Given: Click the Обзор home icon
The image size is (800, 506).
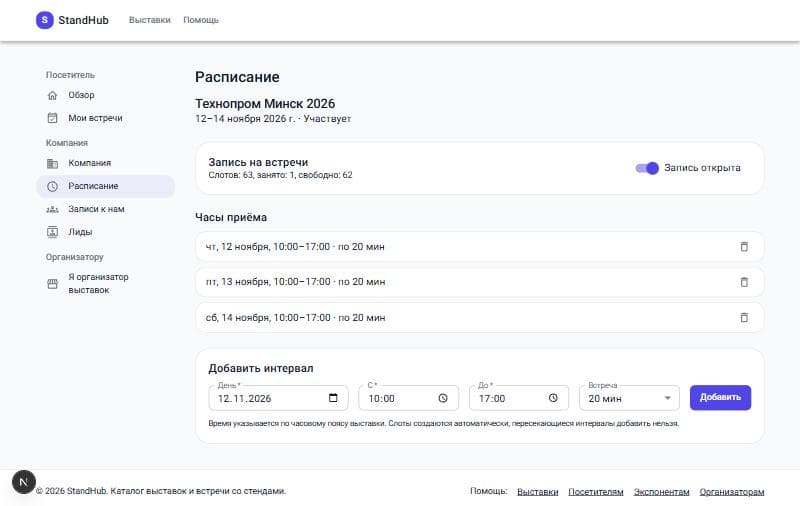Looking at the screenshot, I should [x=53, y=95].
